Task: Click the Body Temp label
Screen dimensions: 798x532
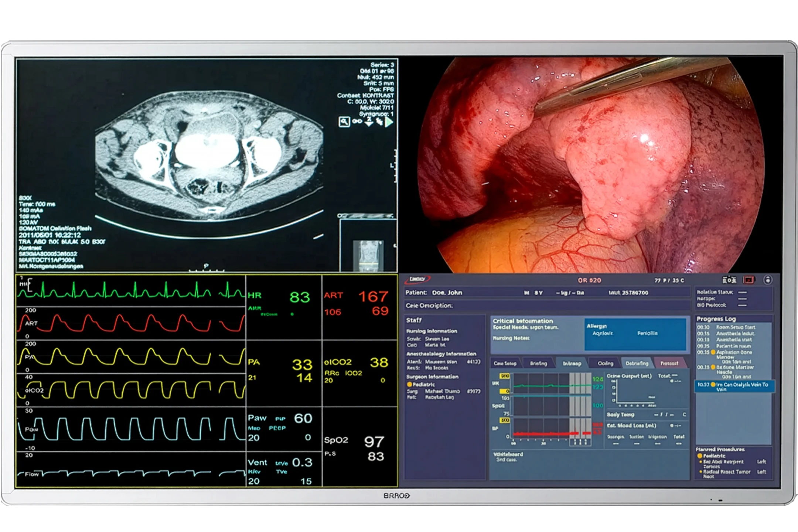Action: point(620,415)
